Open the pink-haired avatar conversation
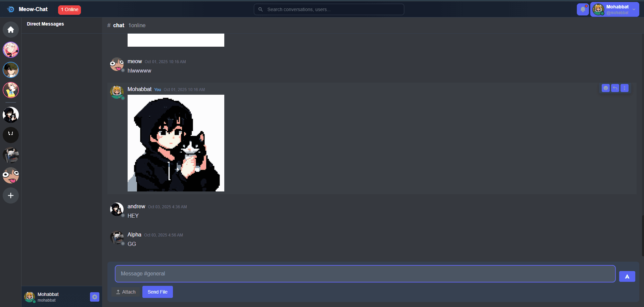Screen dimensions: 644x307 (x=11, y=50)
